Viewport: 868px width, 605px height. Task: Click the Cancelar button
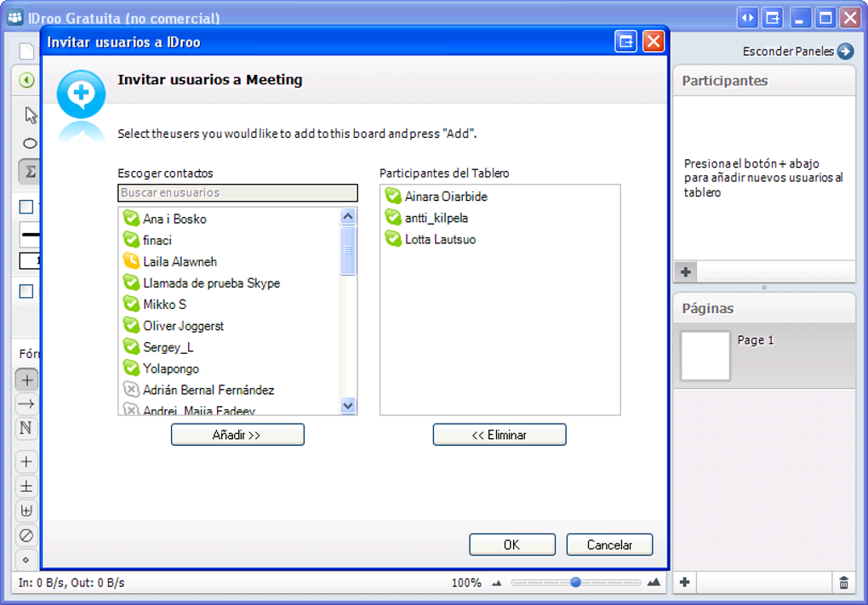[609, 545]
